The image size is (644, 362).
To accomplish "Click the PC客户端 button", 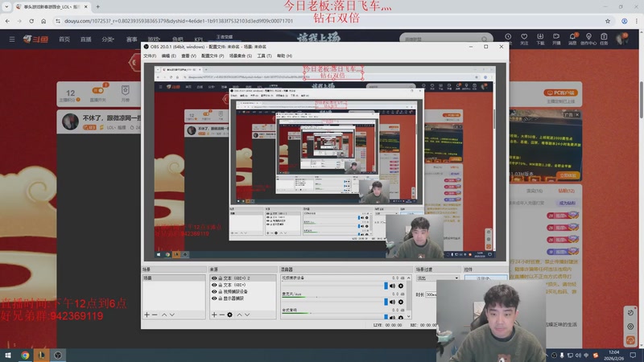I will (560, 93).
